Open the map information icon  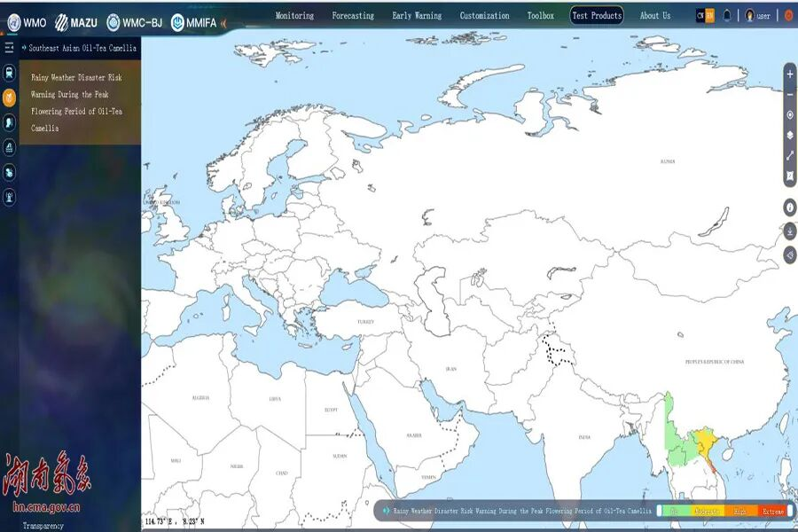790,207
